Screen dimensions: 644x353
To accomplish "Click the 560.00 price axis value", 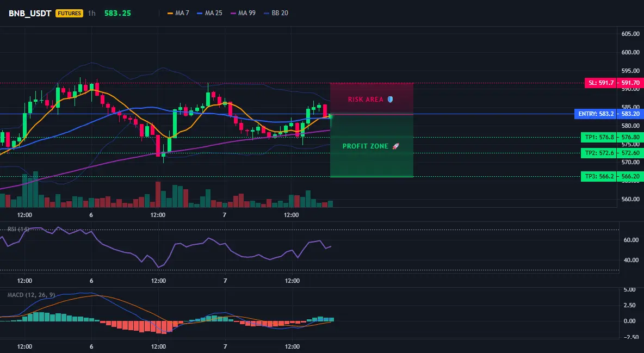I will coord(630,199).
